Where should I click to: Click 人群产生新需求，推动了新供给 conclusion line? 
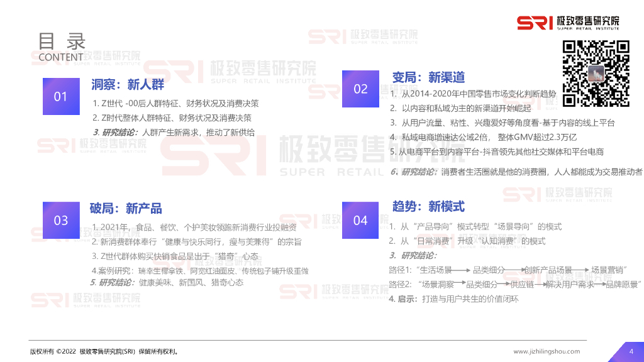[174, 132]
